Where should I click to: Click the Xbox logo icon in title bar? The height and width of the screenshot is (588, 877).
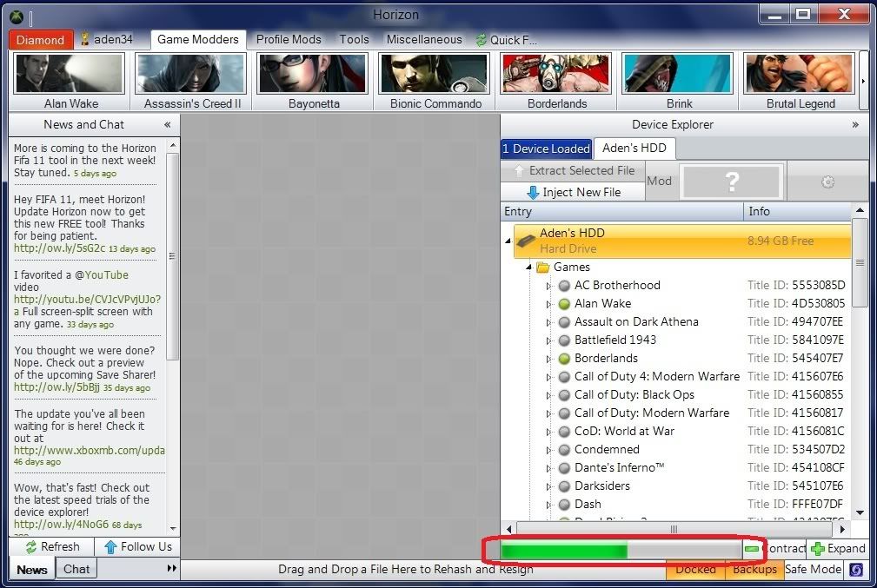(17, 17)
